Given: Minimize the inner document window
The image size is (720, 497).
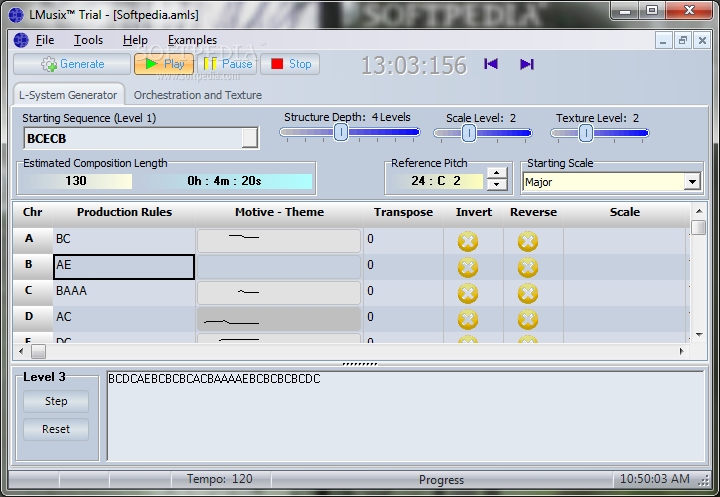Looking at the screenshot, I should click(663, 40).
